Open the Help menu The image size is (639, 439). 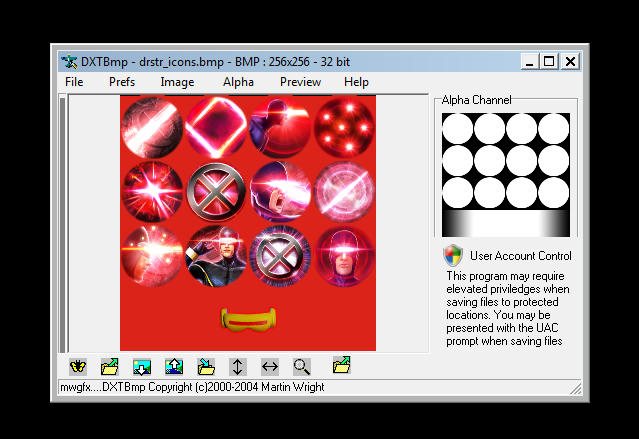point(356,82)
